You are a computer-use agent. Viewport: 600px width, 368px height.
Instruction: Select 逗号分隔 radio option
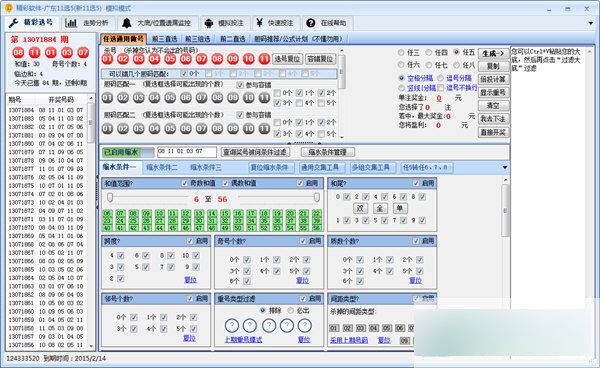click(440, 78)
